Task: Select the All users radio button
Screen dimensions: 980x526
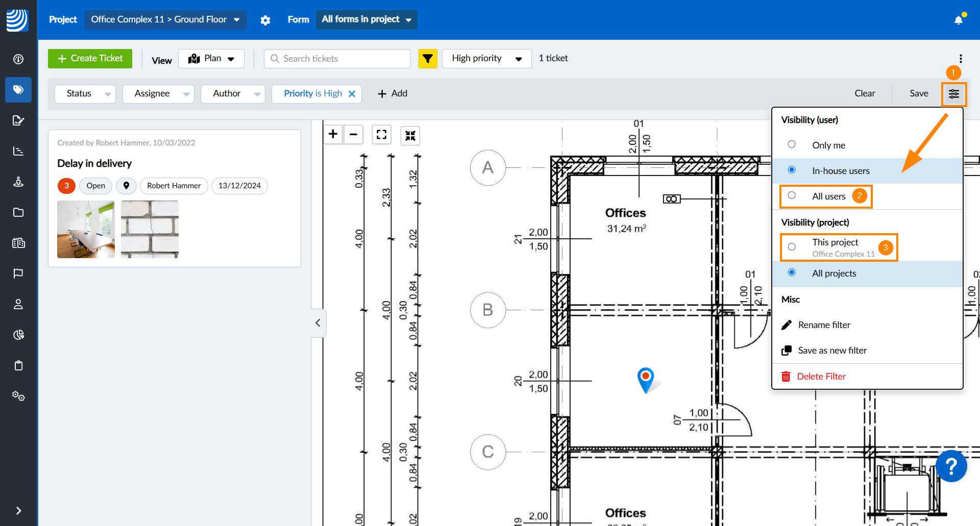Action: click(792, 195)
